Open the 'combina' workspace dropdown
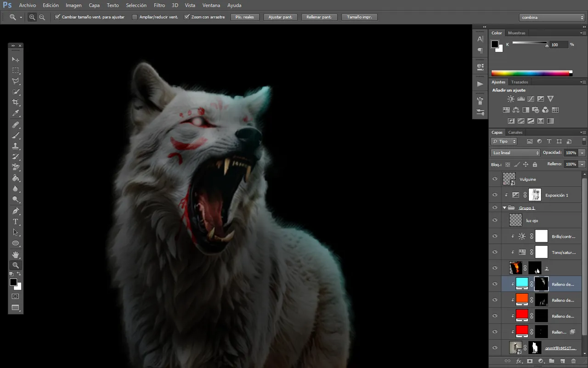This screenshot has width=588, height=368. 552,17
